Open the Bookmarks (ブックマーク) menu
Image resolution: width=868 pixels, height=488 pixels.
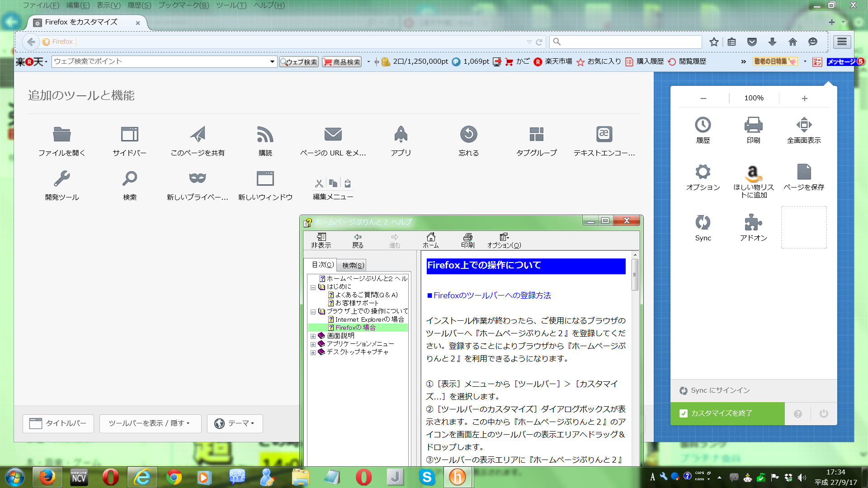184,5
